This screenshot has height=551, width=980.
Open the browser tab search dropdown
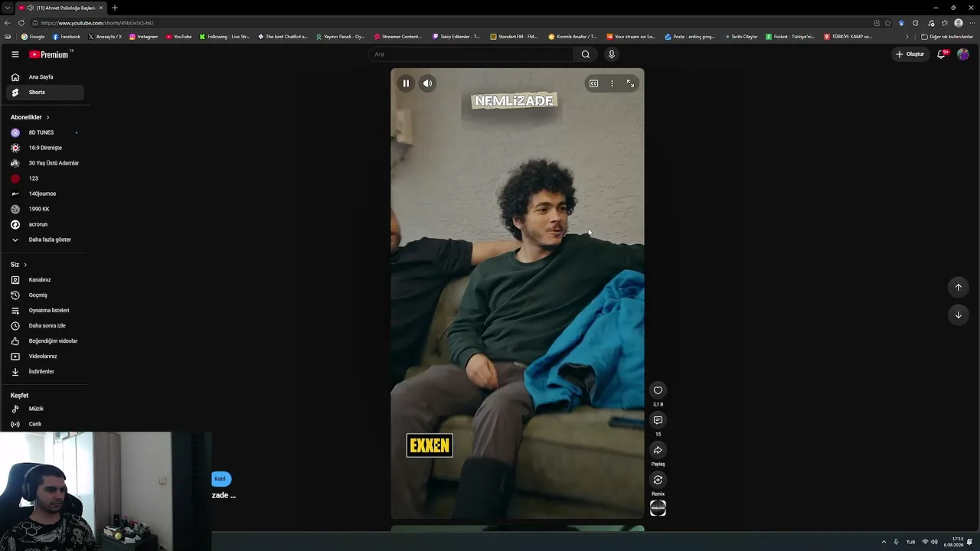pos(8,8)
